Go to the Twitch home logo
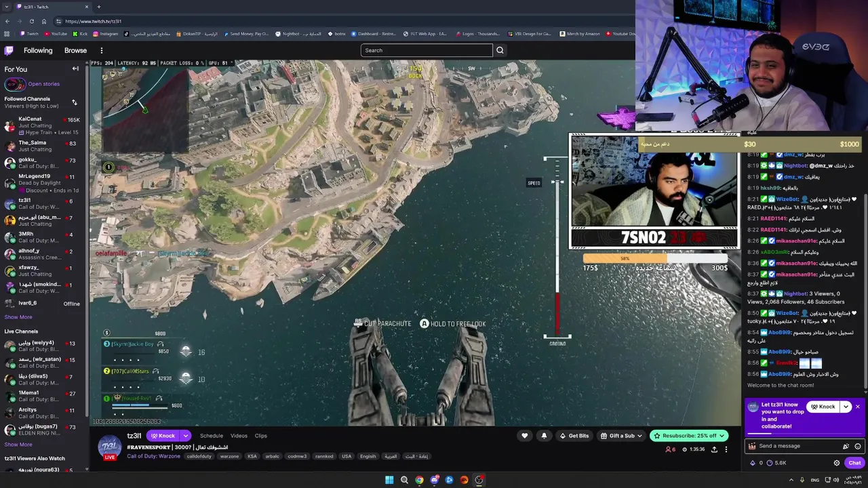 (x=9, y=50)
